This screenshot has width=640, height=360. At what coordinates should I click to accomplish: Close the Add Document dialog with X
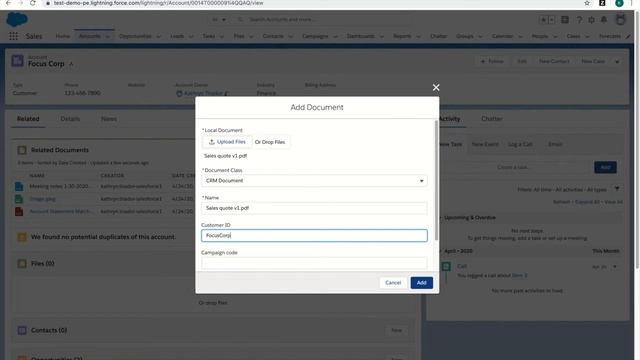pyautogui.click(x=436, y=87)
